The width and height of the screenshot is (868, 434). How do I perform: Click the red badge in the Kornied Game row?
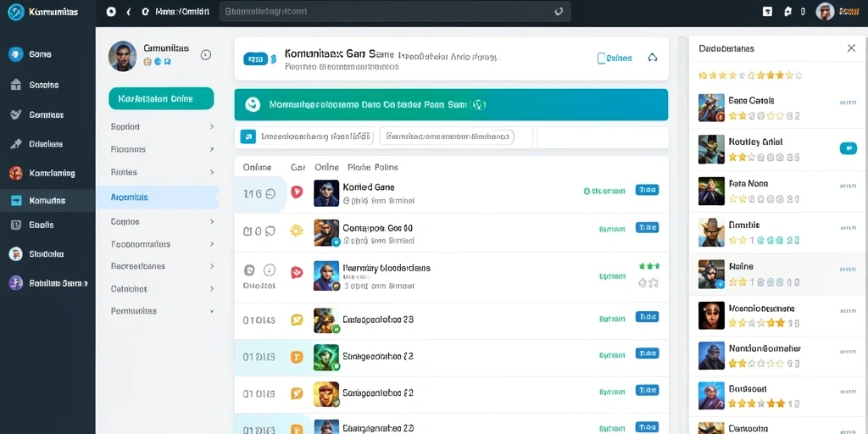(x=298, y=192)
